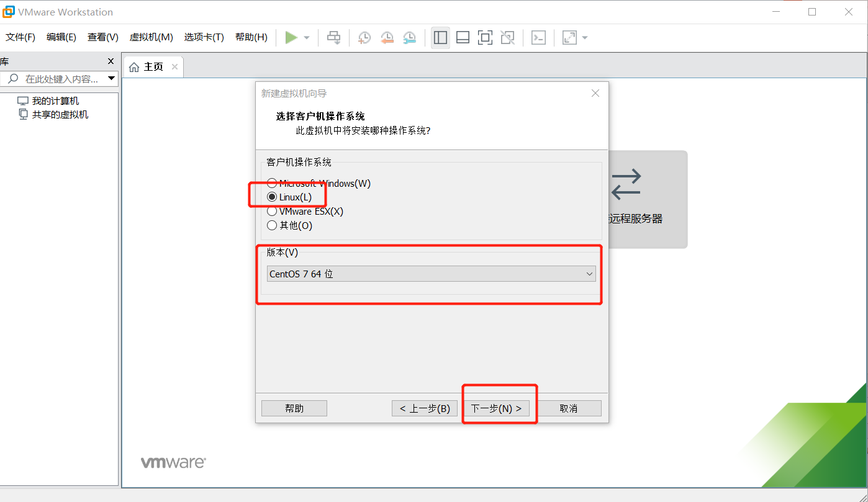Open the power options dropdown arrow

307,38
